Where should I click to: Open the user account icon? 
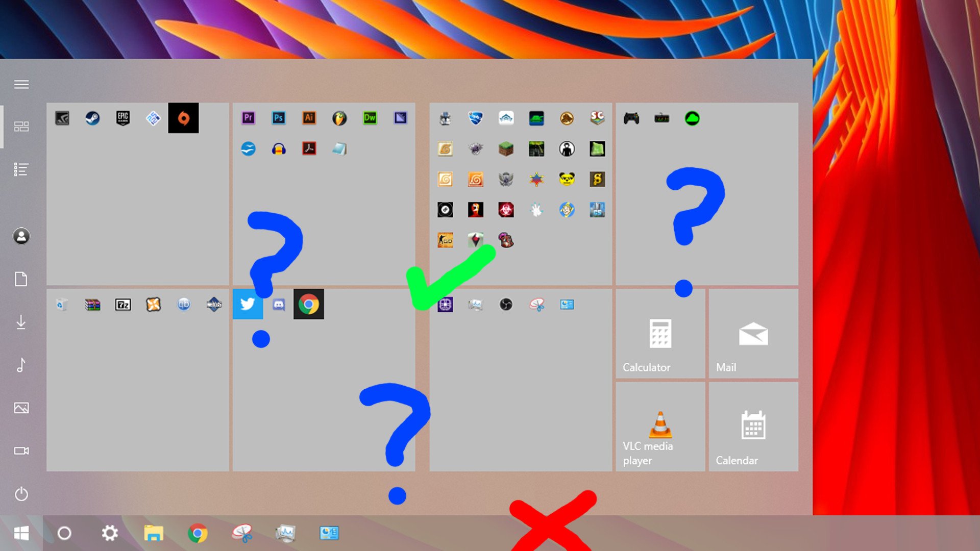[21, 236]
